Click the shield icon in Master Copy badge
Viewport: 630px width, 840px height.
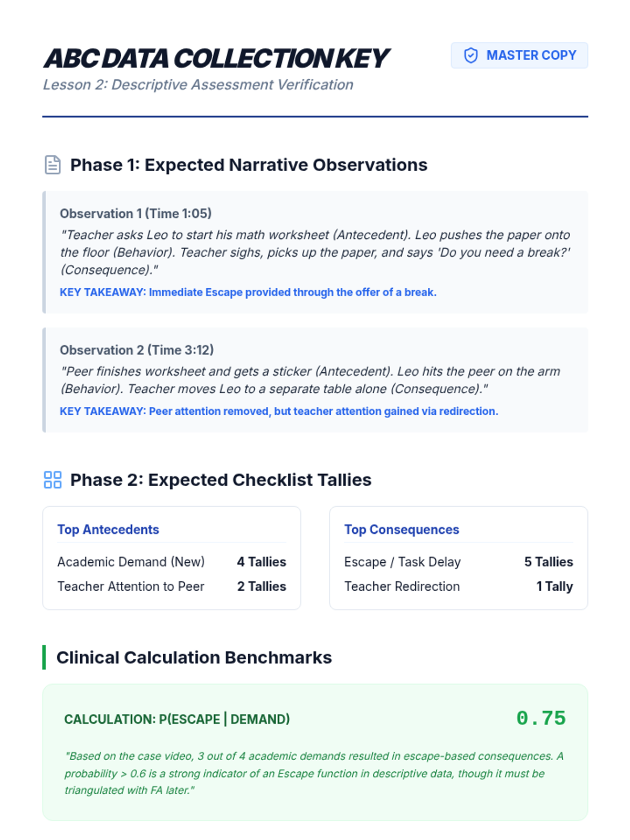(x=471, y=56)
